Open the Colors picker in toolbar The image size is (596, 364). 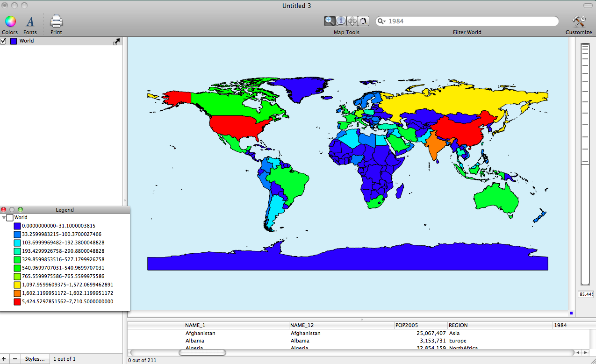(x=10, y=21)
